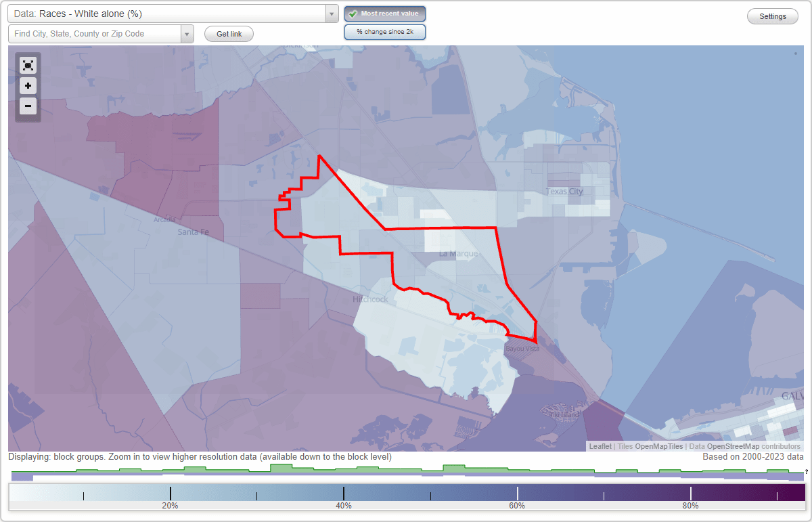The image size is (812, 522).
Task: Click the Hitchcock map label
Action: pyautogui.click(x=369, y=299)
